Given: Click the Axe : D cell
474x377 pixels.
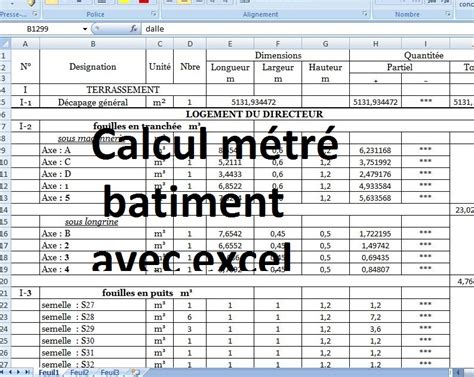Looking at the screenshot, I should coord(93,174).
